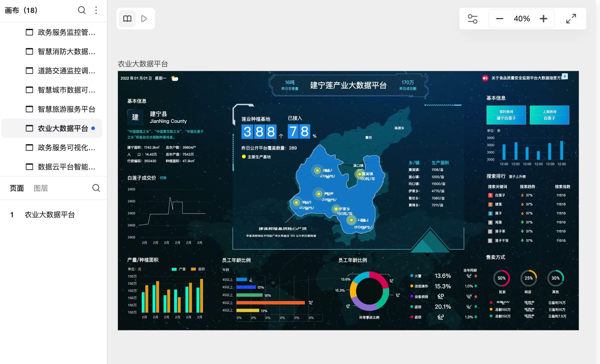Click the book view mode icon
The height and width of the screenshot is (364, 600).
tap(127, 19)
